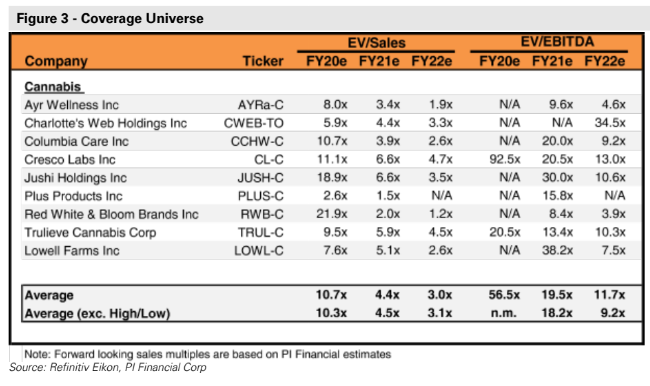This screenshot has height=386, width=650.
Task: Select Columbia Care Inc company name
Action: (x=76, y=141)
